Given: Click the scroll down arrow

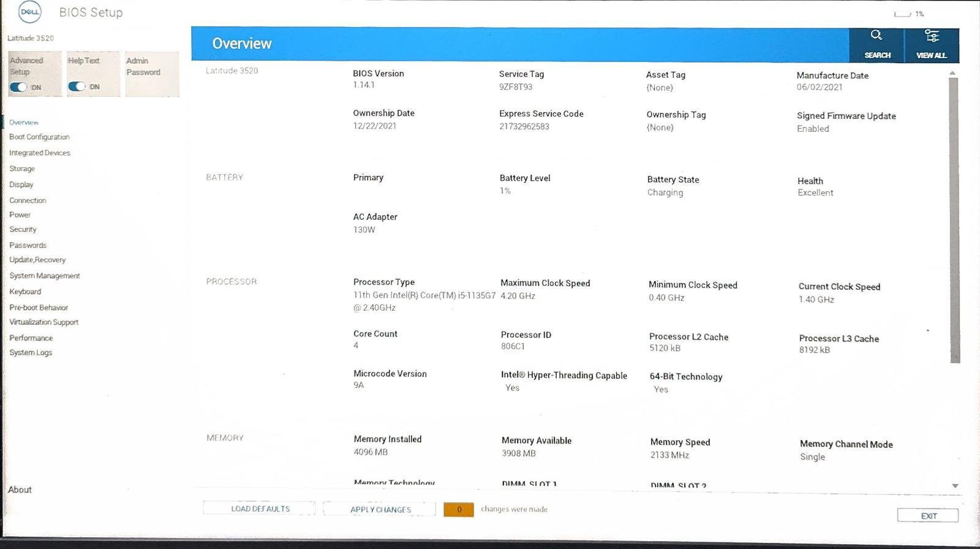Looking at the screenshot, I should 955,486.
